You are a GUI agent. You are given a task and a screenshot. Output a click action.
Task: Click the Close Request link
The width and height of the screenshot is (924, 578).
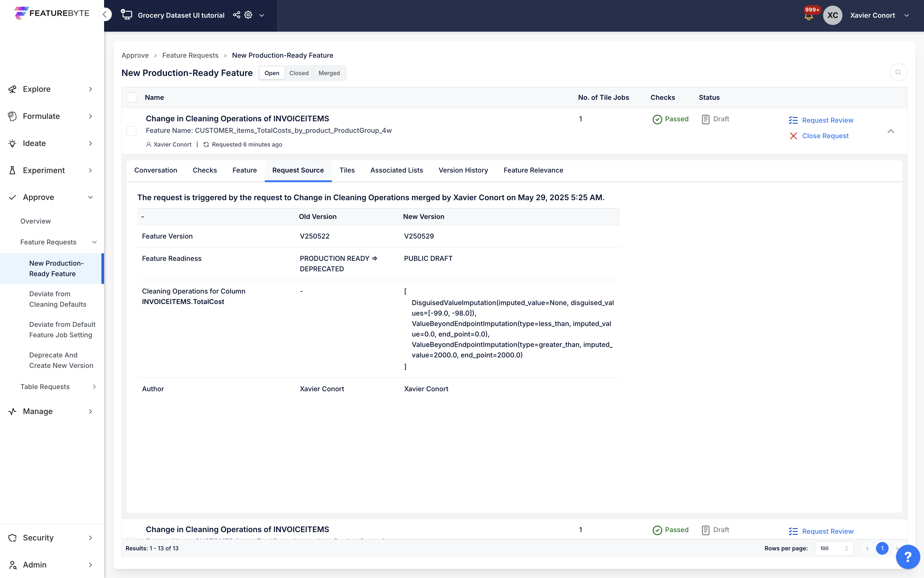pyautogui.click(x=826, y=136)
